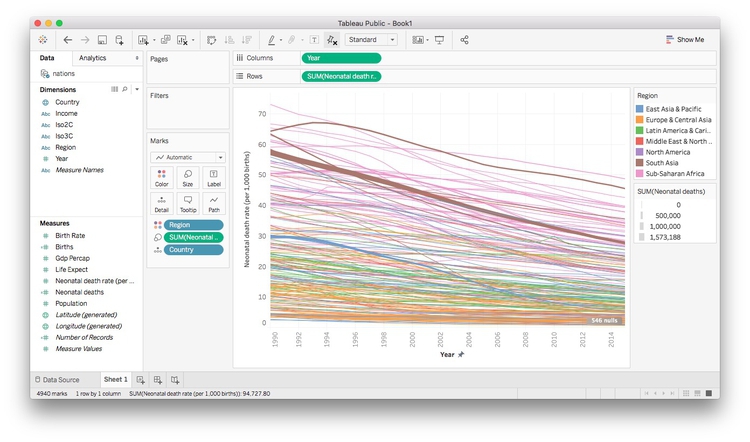Duplicate the sheet using toolbar icon
This screenshot has width=750, height=442.
point(165,40)
